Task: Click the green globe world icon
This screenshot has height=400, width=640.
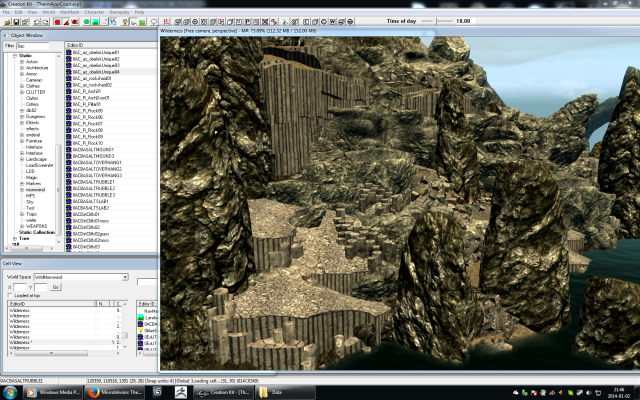Action: pyautogui.click(x=87, y=21)
